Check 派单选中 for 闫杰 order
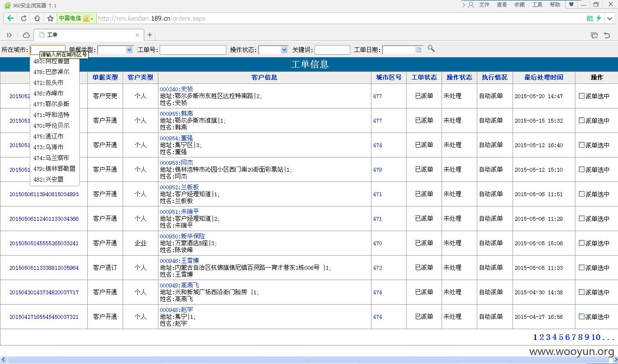 pyautogui.click(x=581, y=170)
